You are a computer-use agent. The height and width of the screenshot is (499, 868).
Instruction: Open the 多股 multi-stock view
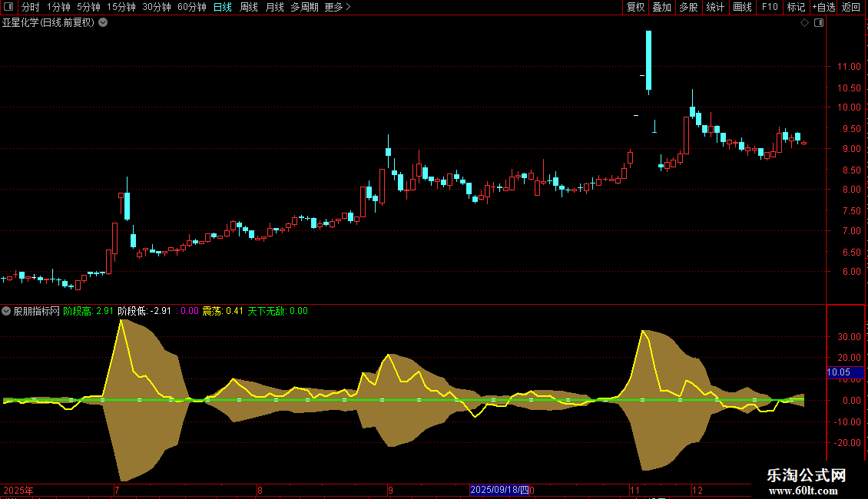pyautogui.click(x=689, y=7)
